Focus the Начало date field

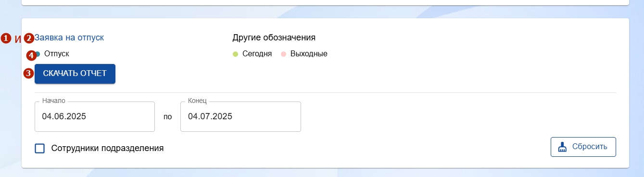point(95,116)
